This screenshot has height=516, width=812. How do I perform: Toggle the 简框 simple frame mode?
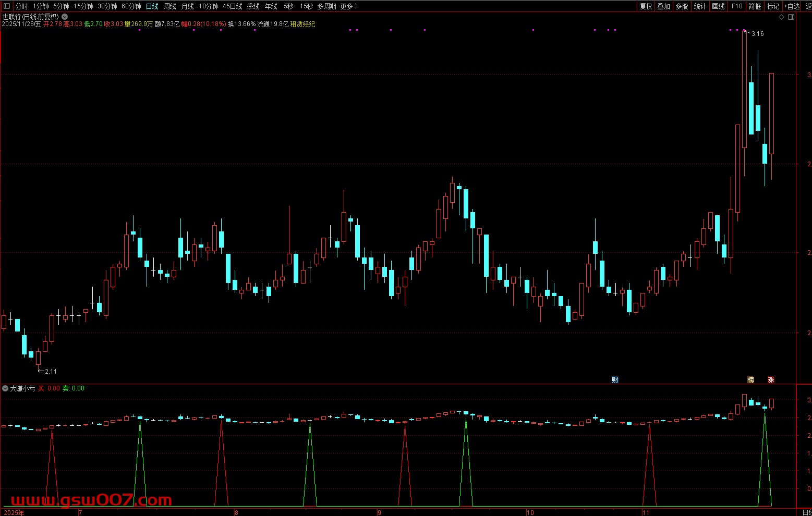[x=755, y=6]
